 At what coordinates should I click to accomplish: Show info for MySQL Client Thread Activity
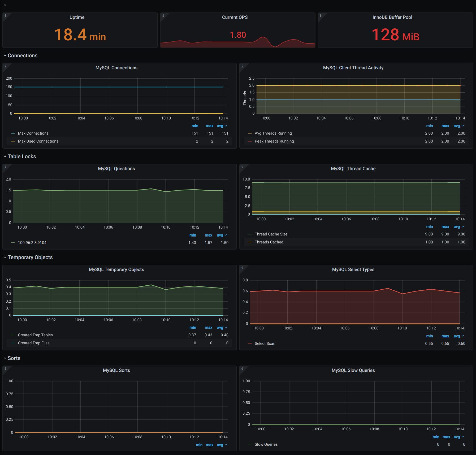[242, 66]
